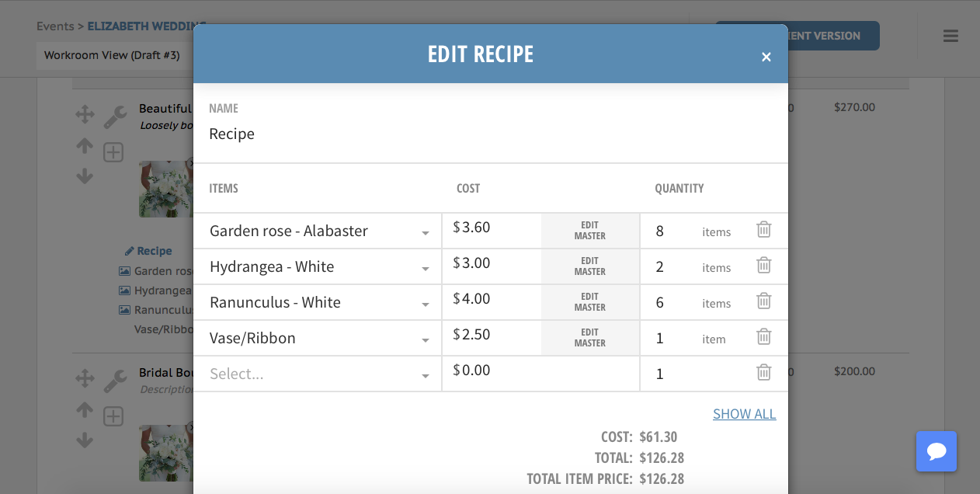980x494 pixels.
Task: Edit the recipe Name field
Action: [489, 134]
